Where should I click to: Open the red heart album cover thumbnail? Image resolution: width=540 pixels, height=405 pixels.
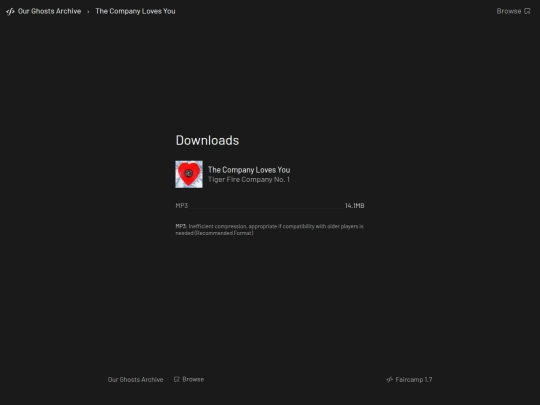[x=189, y=174]
